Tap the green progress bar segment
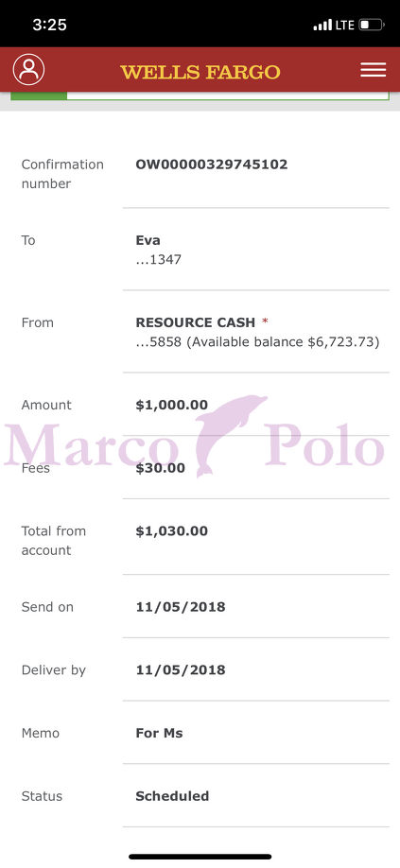 [39, 95]
